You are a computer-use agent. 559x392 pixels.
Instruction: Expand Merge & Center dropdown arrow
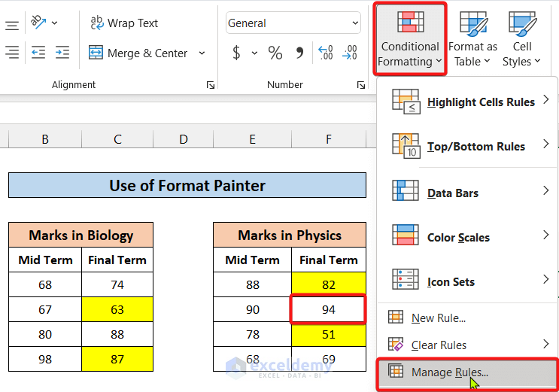[202, 53]
